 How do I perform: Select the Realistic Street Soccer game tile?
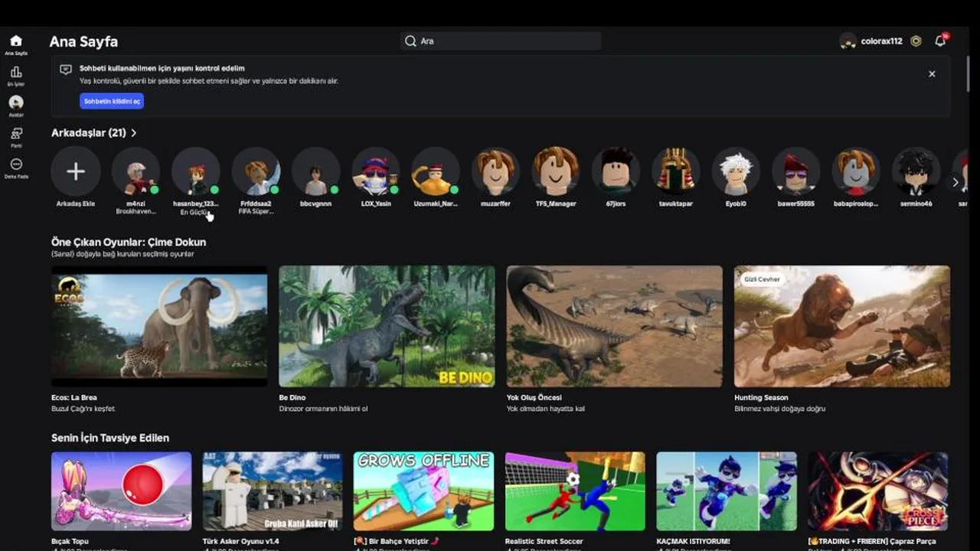(575, 491)
